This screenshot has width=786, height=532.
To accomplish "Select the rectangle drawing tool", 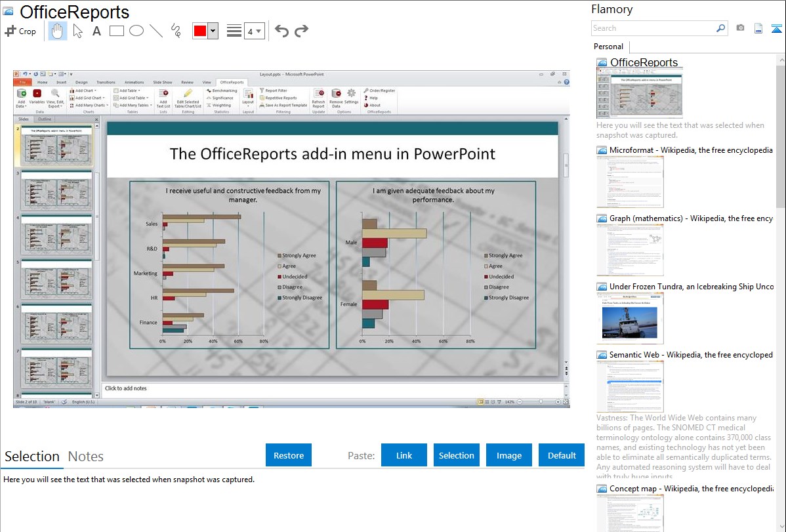I will (116, 31).
